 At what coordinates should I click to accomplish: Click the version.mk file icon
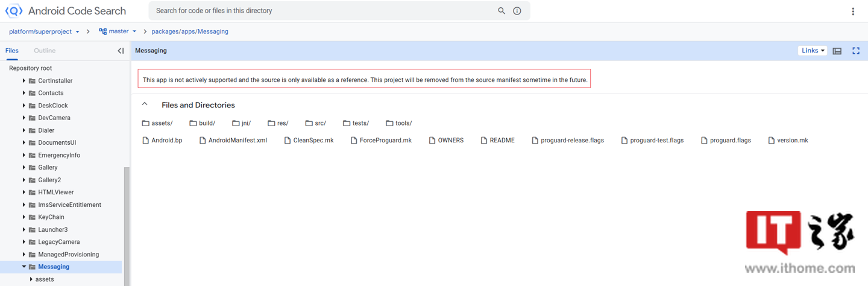772,140
